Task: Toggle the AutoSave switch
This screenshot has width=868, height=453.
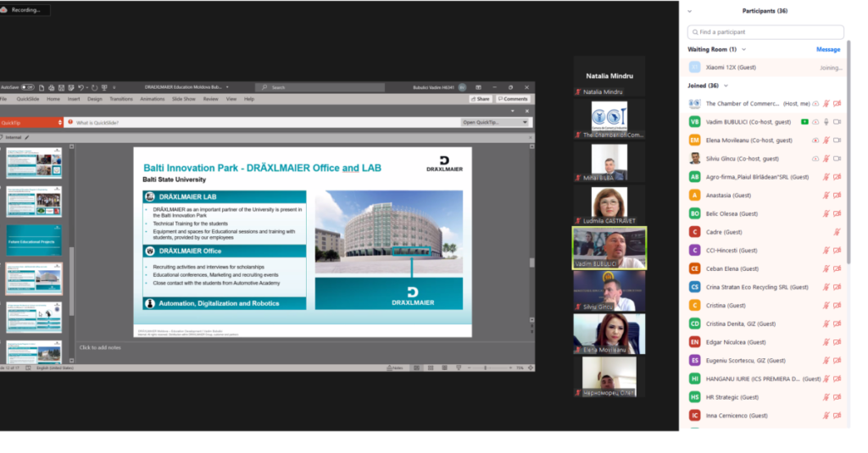Action: point(28,87)
